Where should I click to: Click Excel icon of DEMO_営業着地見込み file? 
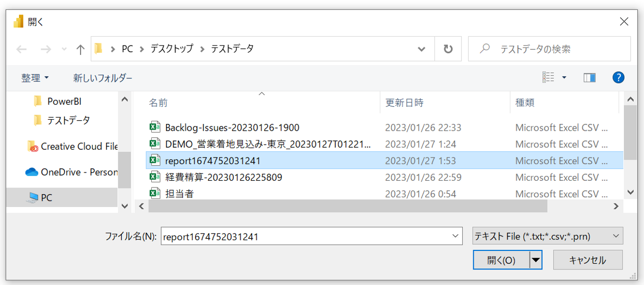(x=155, y=144)
